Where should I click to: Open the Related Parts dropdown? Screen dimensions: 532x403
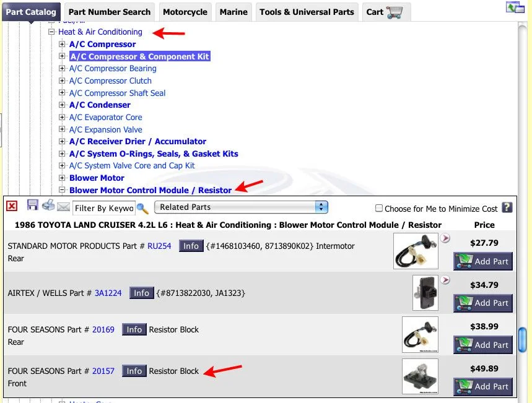click(241, 207)
